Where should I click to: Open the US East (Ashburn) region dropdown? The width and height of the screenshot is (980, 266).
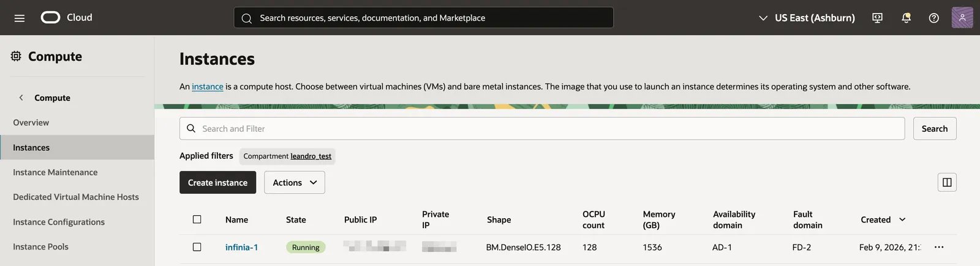[x=806, y=18]
